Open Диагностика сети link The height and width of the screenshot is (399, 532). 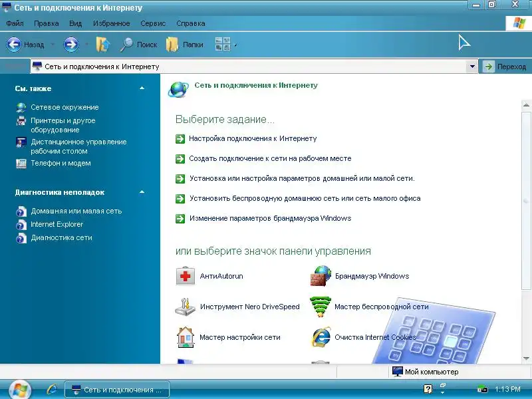tap(61, 238)
